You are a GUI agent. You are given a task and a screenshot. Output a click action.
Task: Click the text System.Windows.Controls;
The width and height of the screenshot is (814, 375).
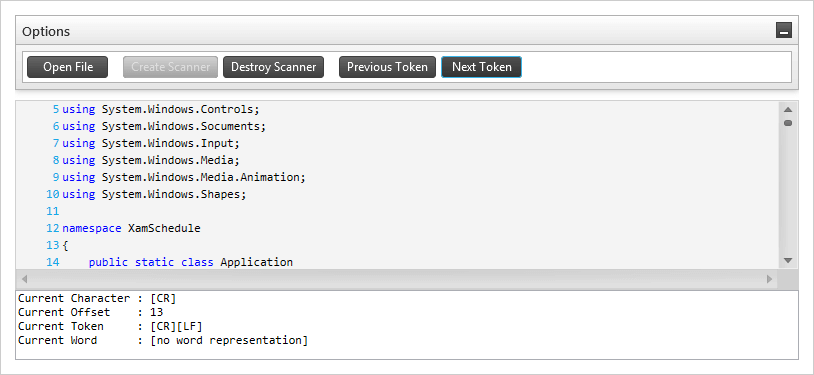180,110
